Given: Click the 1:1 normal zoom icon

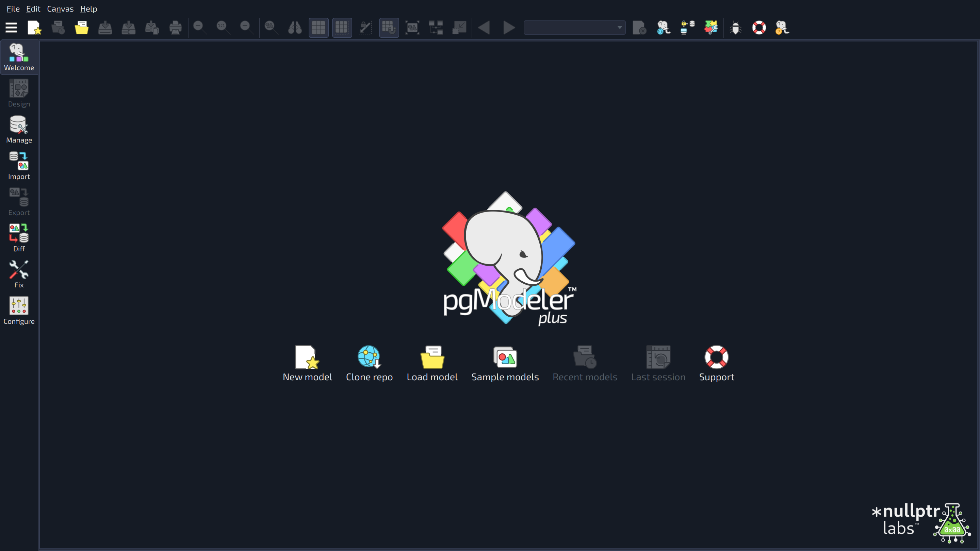Looking at the screenshot, I should click(223, 27).
